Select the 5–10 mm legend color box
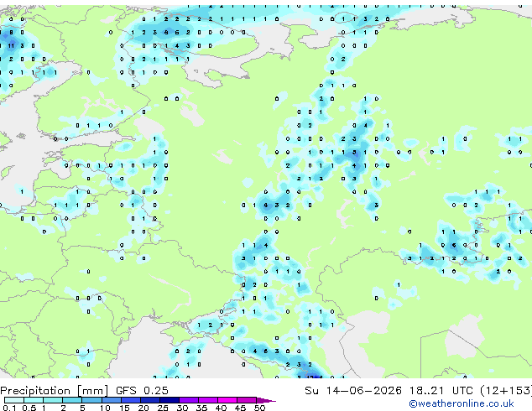 (92, 400)
